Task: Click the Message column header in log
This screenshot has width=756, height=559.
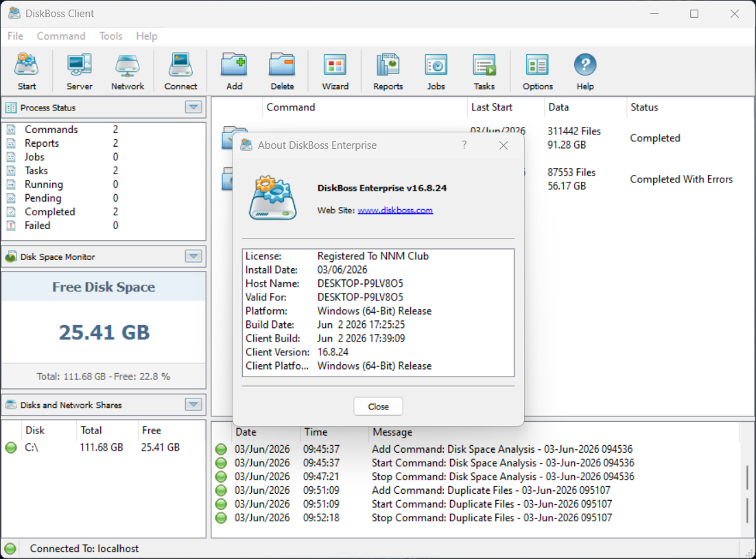Action: click(554, 432)
